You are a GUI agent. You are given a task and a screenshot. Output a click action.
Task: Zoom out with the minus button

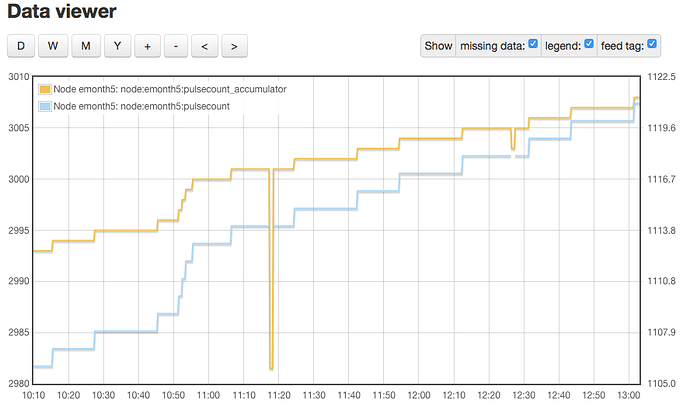[x=176, y=46]
